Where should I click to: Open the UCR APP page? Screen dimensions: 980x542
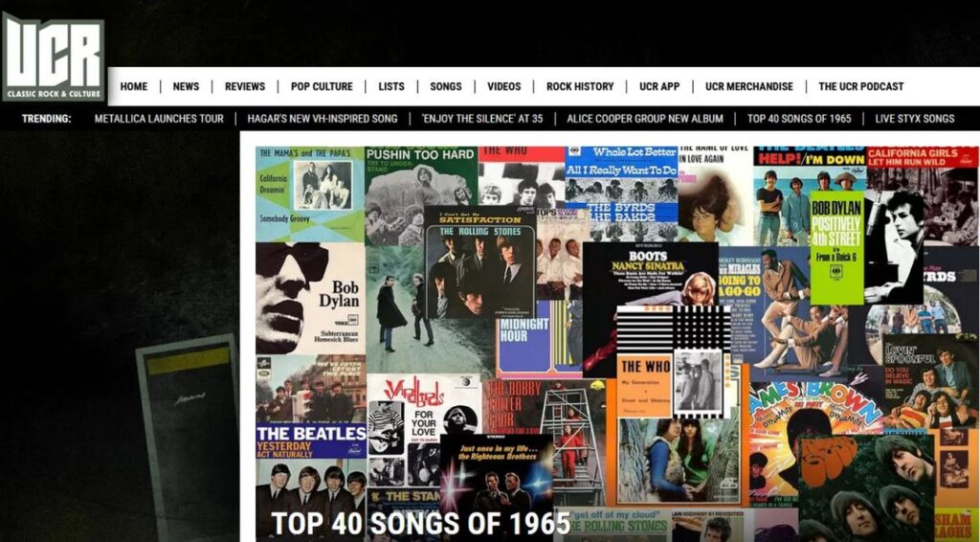tap(659, 87)
